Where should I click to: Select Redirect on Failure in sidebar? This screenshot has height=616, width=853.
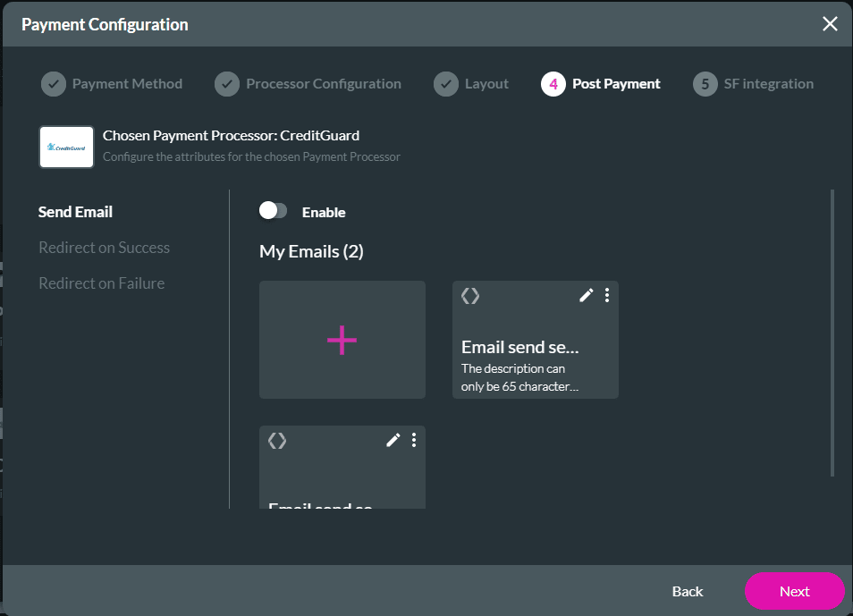pos(101,283)
